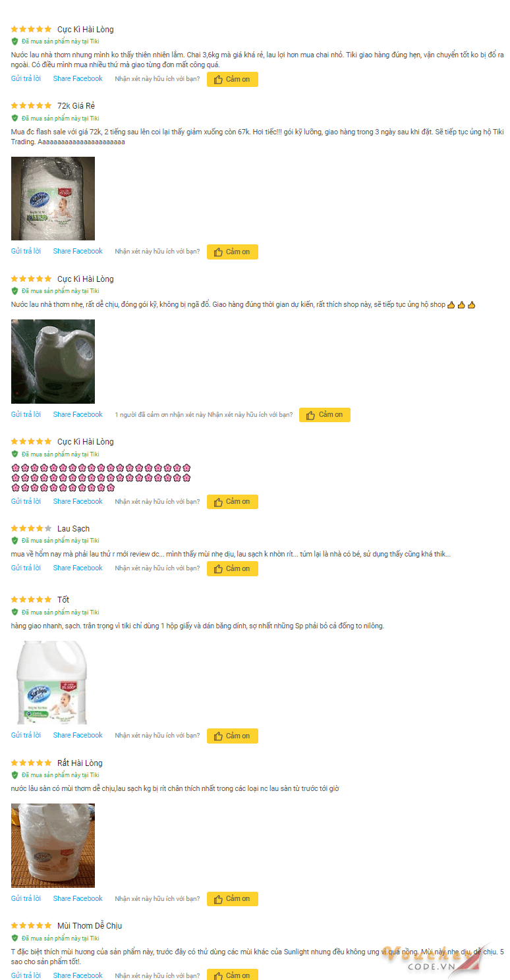Click 'Gửi trả lời' under the '72k Giá Rẻ' review
510x980 pixels.
(26, 251)
